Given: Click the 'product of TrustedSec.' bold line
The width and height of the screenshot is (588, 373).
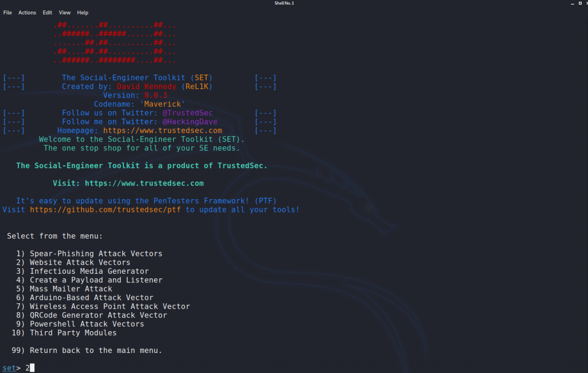Looking at the screenshot, I should (142, 166).
